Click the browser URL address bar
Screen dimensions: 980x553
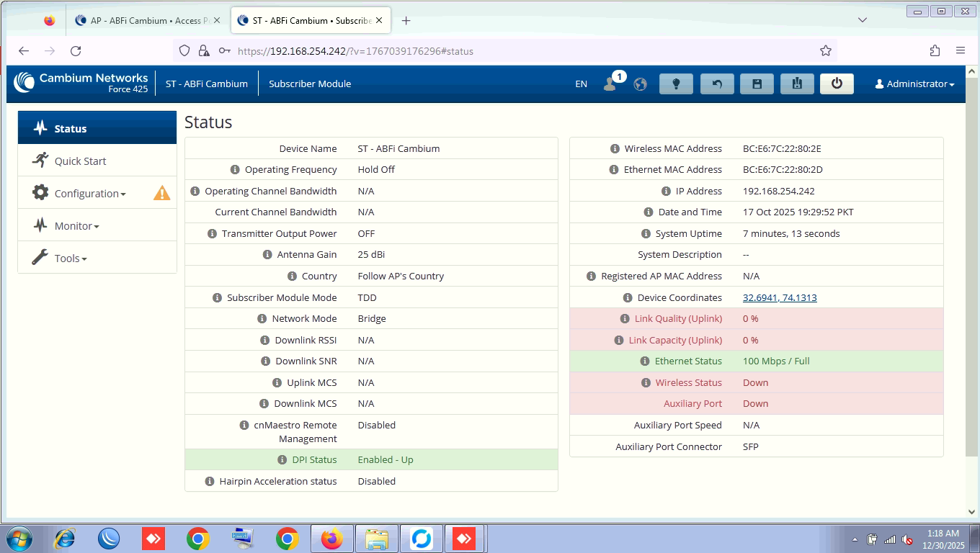pos(504,51)
